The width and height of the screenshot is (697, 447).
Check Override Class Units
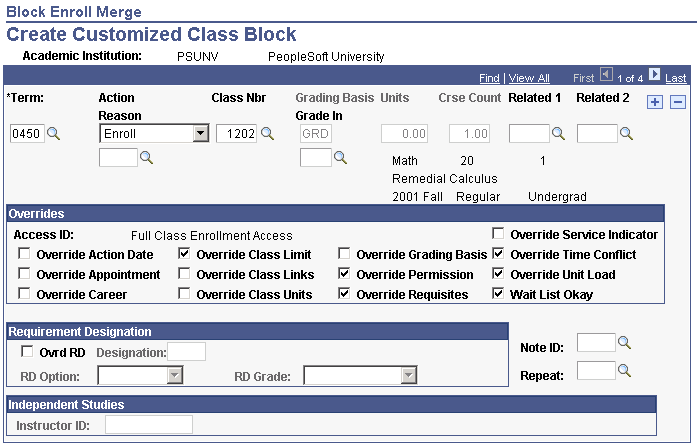[x=184, y=293]
